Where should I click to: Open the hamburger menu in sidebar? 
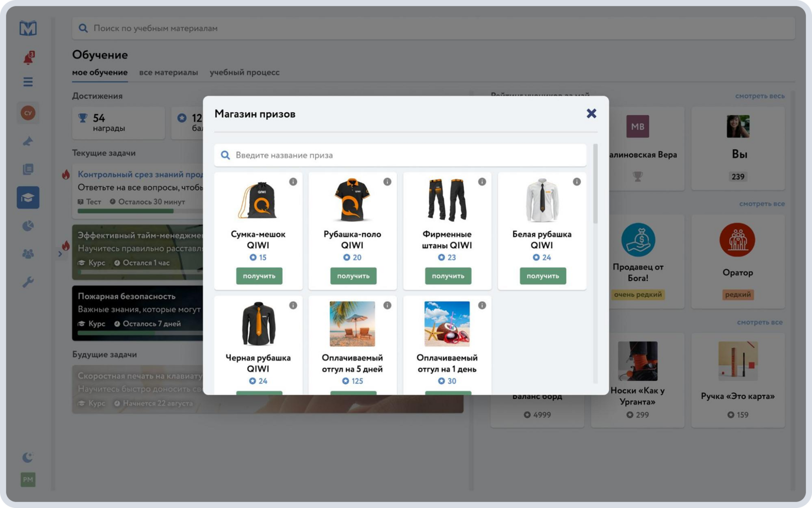click(28, 82)
